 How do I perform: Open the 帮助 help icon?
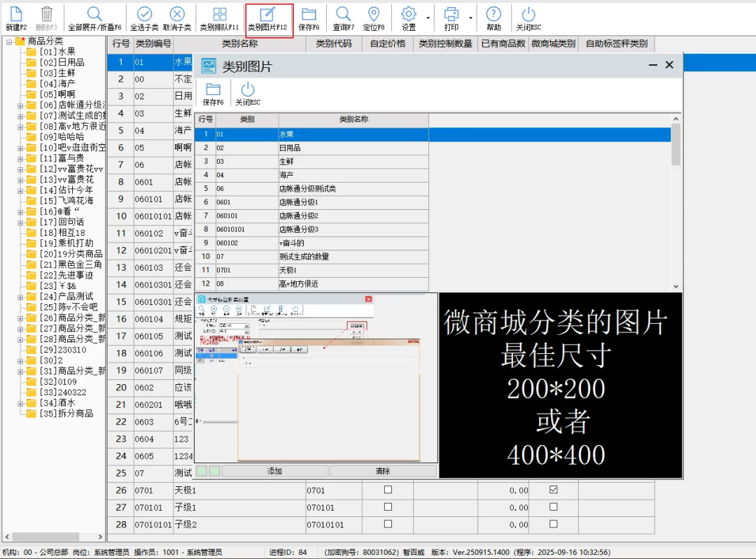(493, 15)
